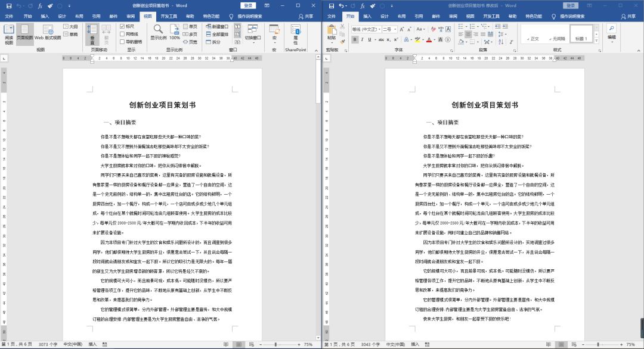This screenshot has height=349, width=644.
Task: Open the font size dropdown
Action: click(395, 28)
